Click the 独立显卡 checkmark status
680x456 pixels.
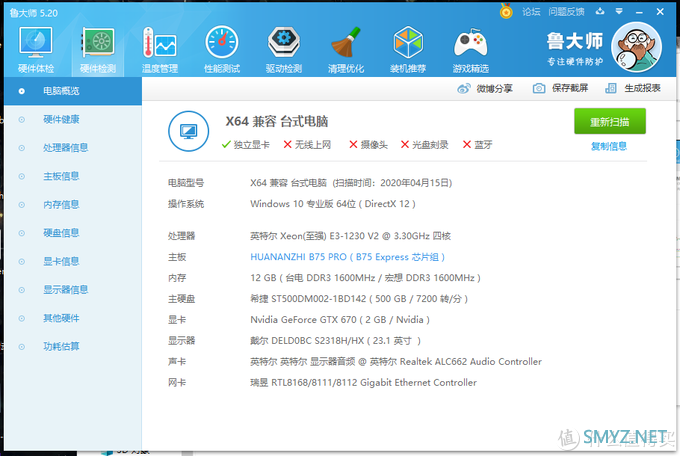point(245,145)
